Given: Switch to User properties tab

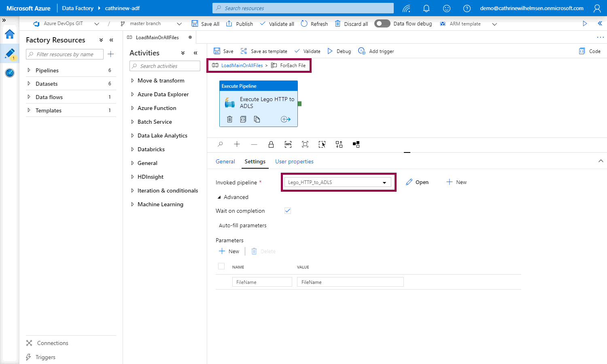Looking at the screenshot, I should point(294,161).
